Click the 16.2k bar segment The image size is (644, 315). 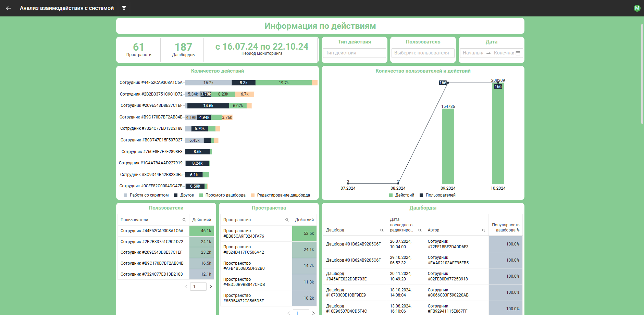(208, 83)
